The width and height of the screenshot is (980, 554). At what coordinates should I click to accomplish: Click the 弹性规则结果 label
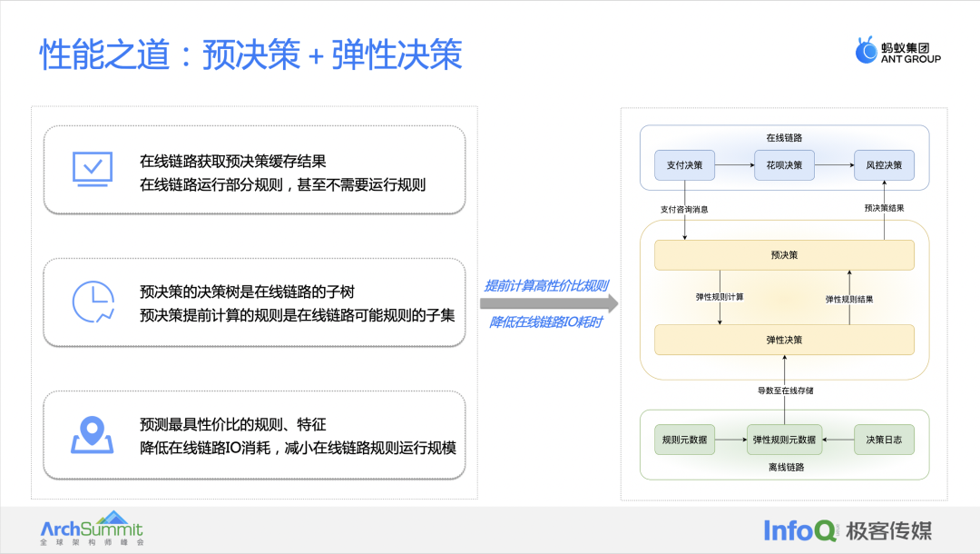(x=849, y=300)
